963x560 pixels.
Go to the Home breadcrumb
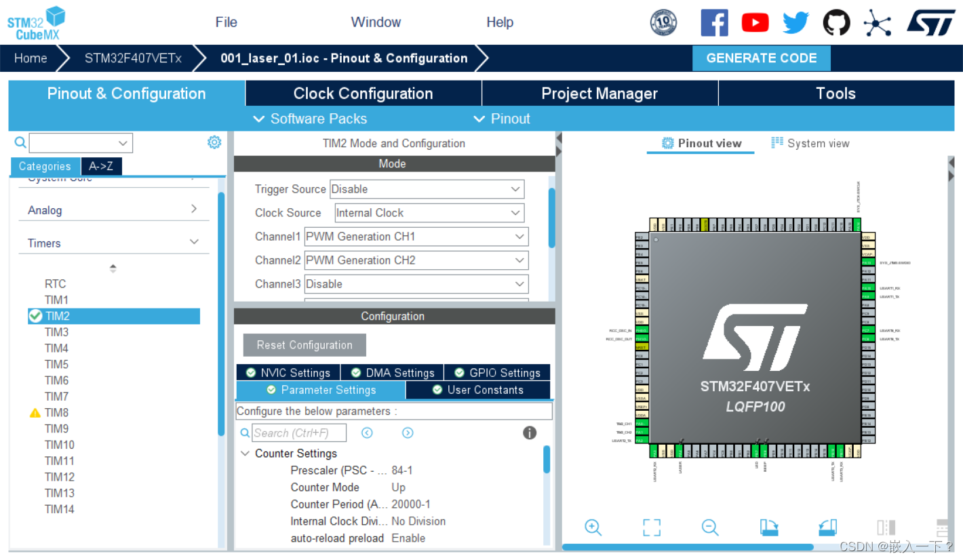pos(31,58)
